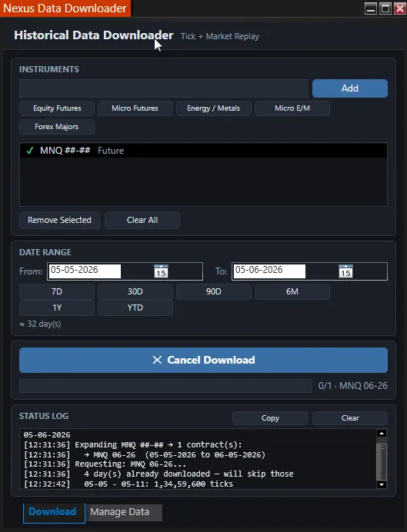This screenshot has width=407, height=532.
Task: Click the To date field 05-06-2026
Action: coord(269,271)
